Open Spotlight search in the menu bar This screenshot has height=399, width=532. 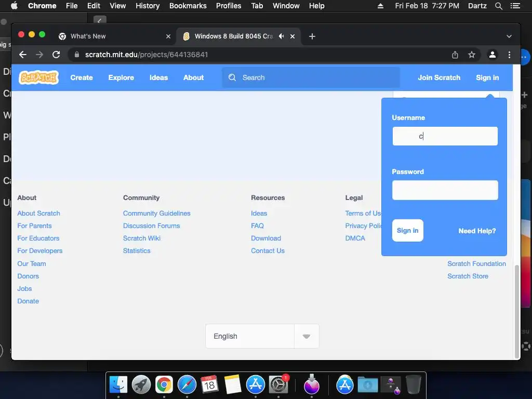pyautogui.click(x=498, y=6)
